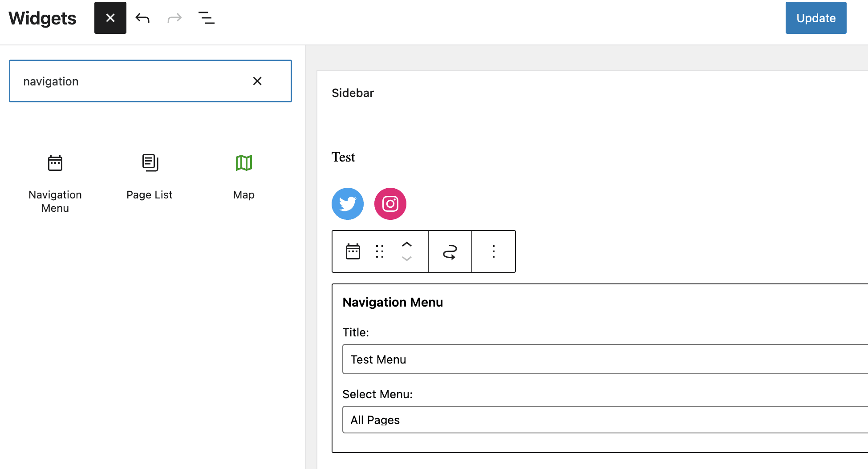Click the widget block type icon in toolbar

point(353,251)
